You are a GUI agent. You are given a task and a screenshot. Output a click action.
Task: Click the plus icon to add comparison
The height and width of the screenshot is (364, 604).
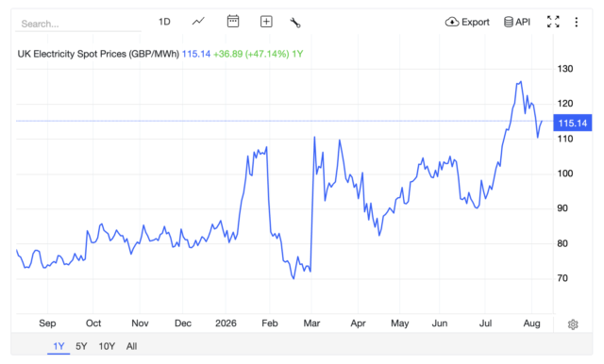click(x=266, y=22)
